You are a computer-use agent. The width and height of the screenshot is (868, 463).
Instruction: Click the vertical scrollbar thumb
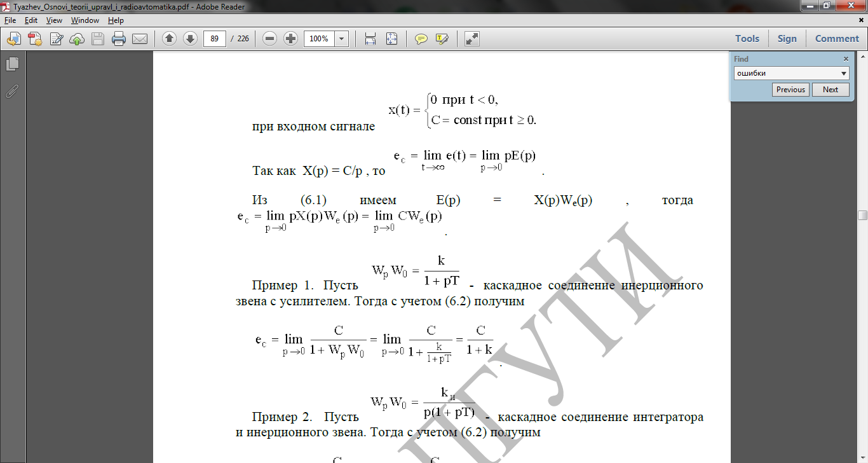point(862,216)
